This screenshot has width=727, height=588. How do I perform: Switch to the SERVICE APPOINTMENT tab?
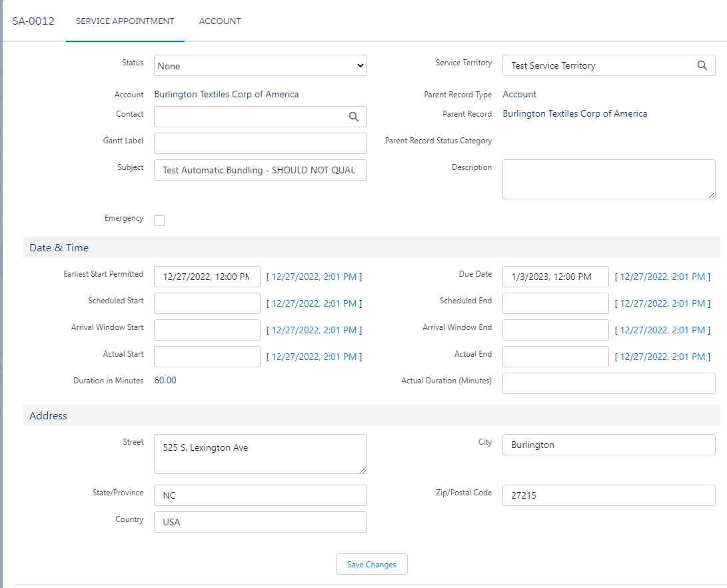point(125,21)
